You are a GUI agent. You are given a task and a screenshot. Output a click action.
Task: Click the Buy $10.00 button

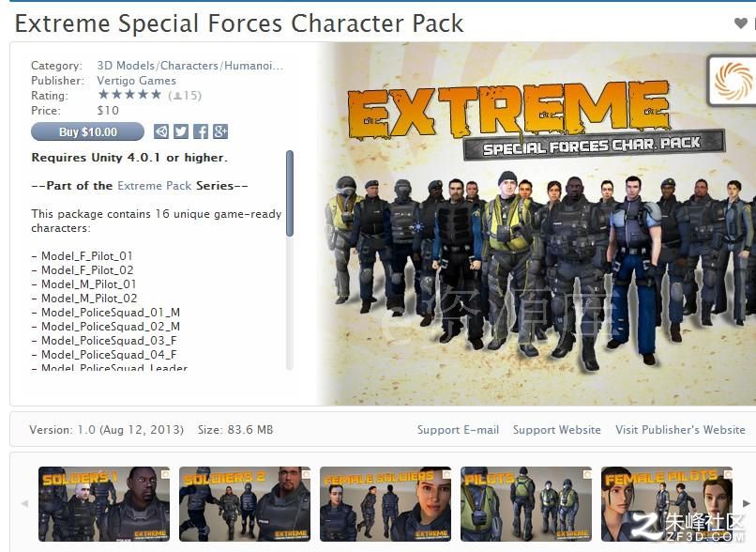[x=87, y=131]
